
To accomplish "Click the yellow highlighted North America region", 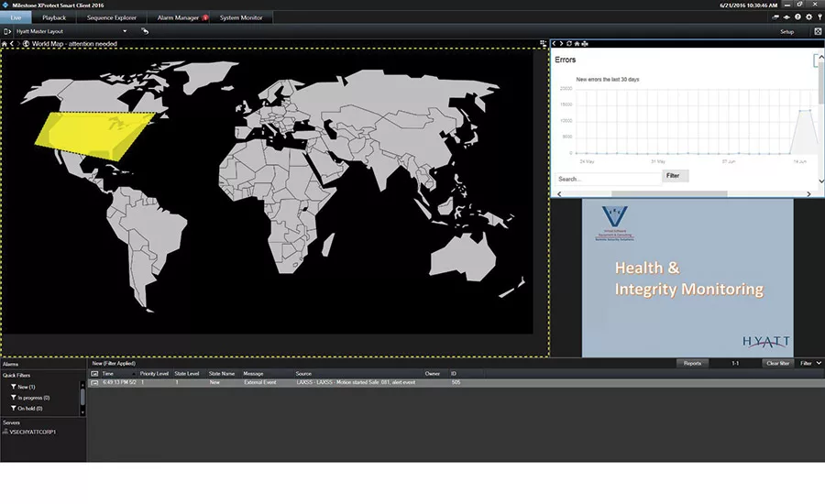I will (x=94, y=136).
